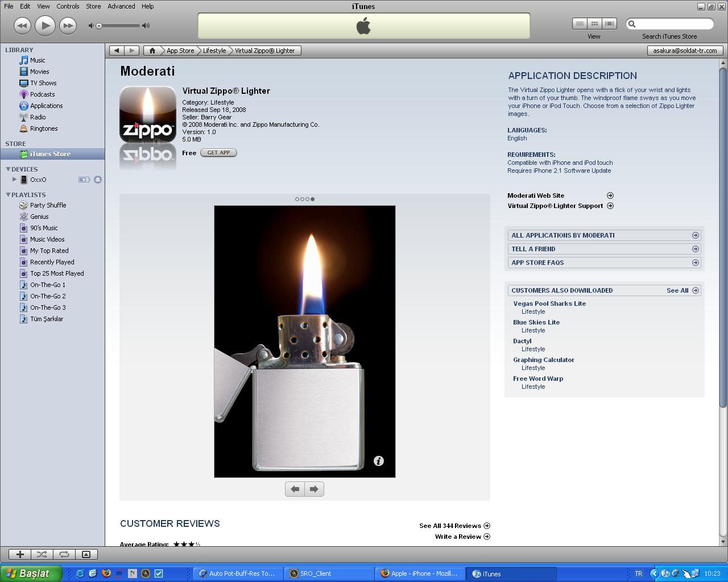
Task: Open the Windows Başlat start button
Action: coord(31,573)
